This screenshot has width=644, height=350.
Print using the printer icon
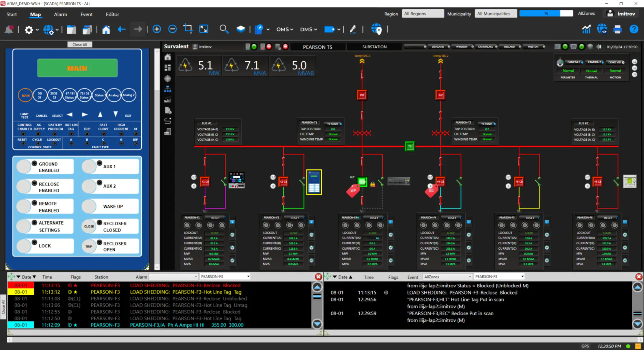click(x=618, y=29)
